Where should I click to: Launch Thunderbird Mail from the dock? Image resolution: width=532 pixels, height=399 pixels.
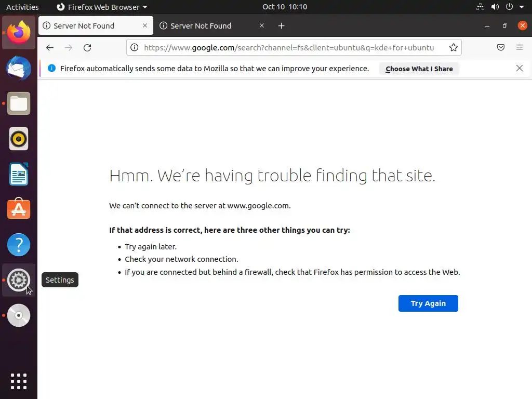tap(19, 68)
